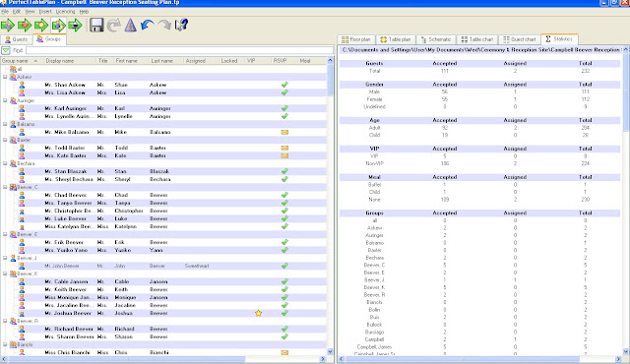Click the RSVP checkmark for Mr. Shan Askew
Viewport: 630px width, 364px height.
tap(284, 85)
